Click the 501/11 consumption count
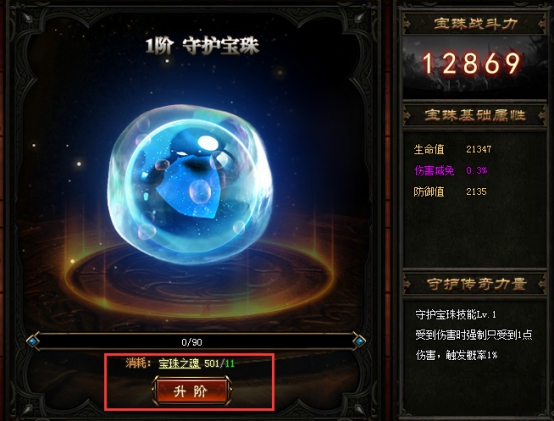 pyautogui.click(x=219, y=363)
